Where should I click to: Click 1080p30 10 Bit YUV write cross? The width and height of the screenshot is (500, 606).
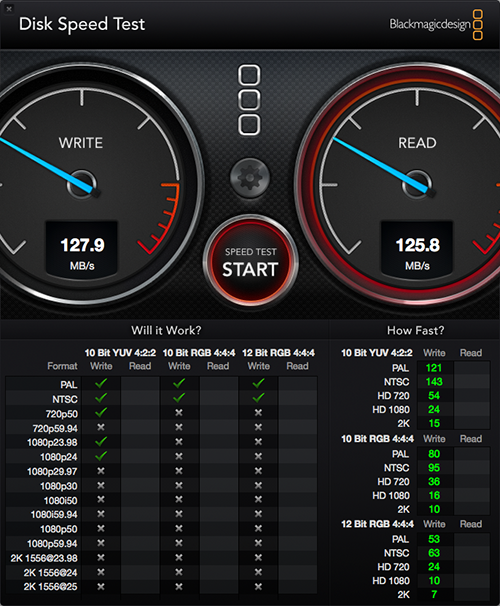tap(101, 485)
